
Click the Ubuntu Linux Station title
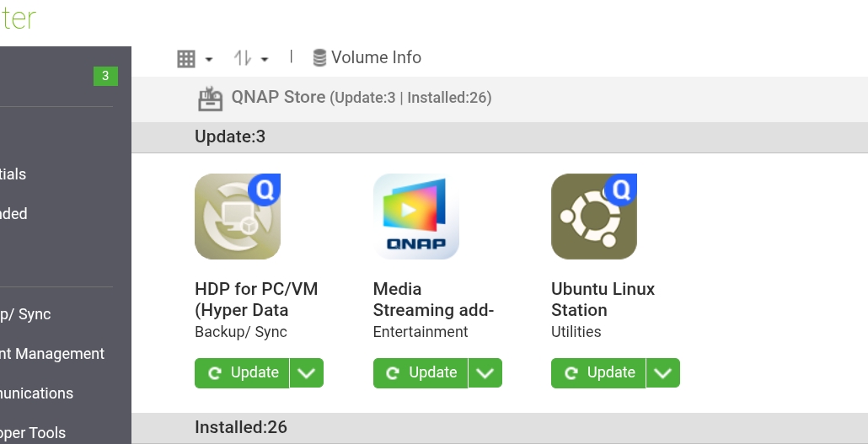(x=603, y=299)
